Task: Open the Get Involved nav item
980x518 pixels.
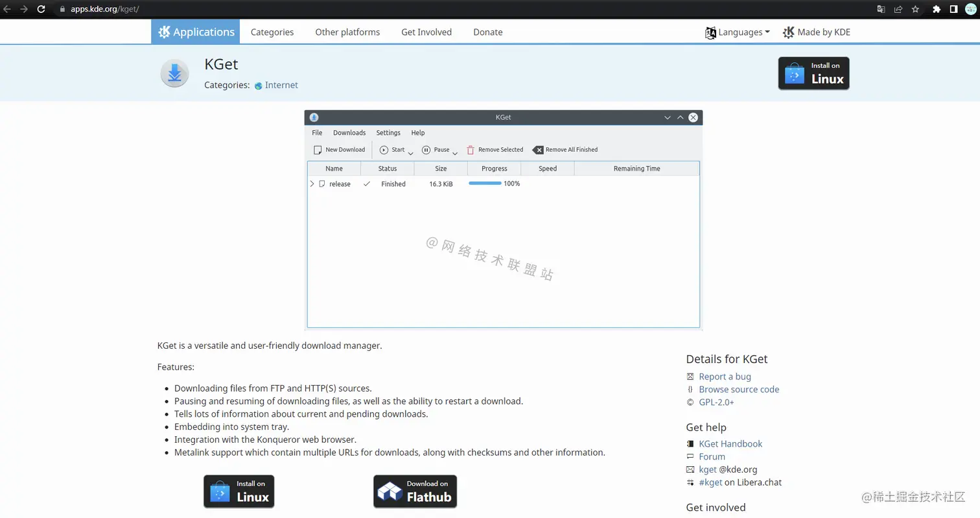Action: 426,32
